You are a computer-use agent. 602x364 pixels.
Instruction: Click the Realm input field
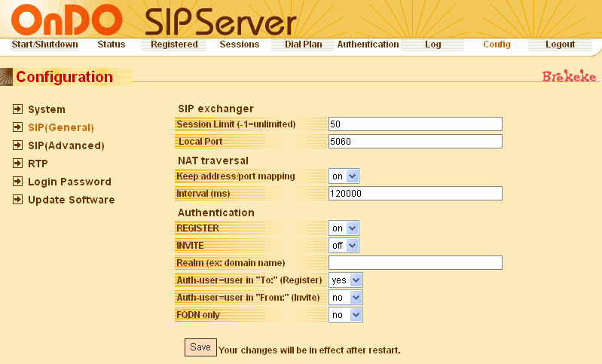415,262
